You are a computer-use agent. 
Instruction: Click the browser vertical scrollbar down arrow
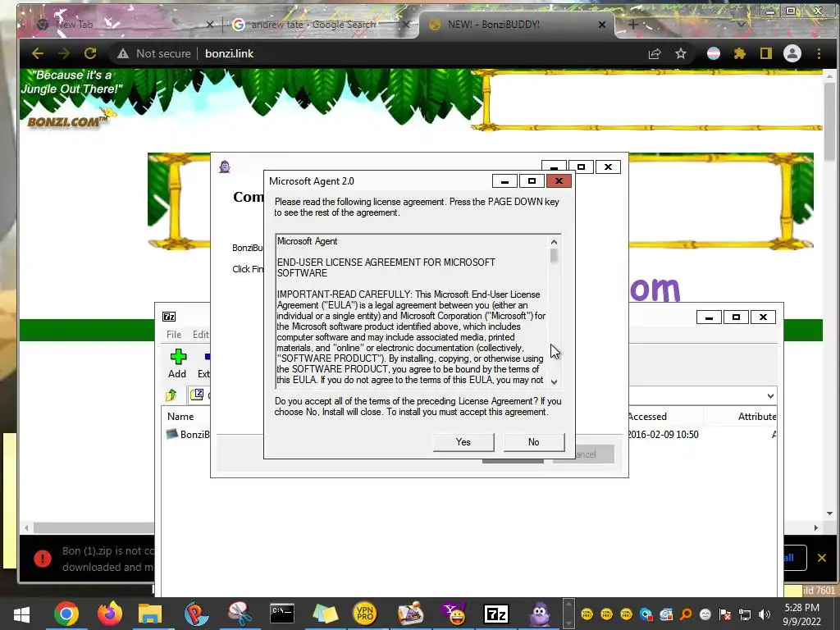(x=830, y=514)
